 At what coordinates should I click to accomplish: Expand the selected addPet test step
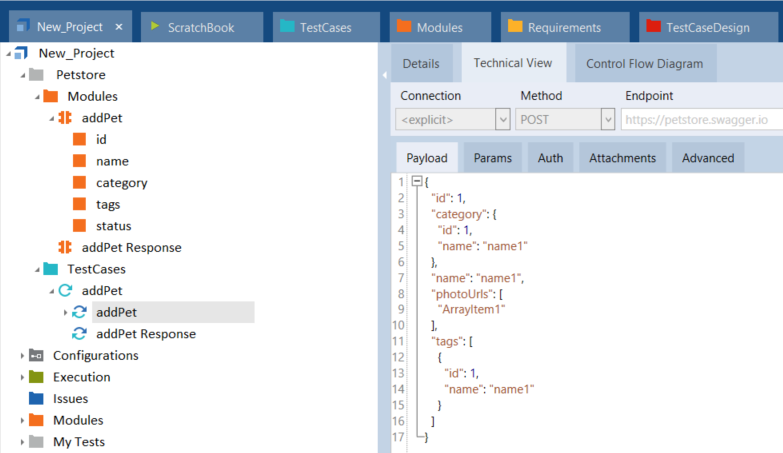pos(66,313)
